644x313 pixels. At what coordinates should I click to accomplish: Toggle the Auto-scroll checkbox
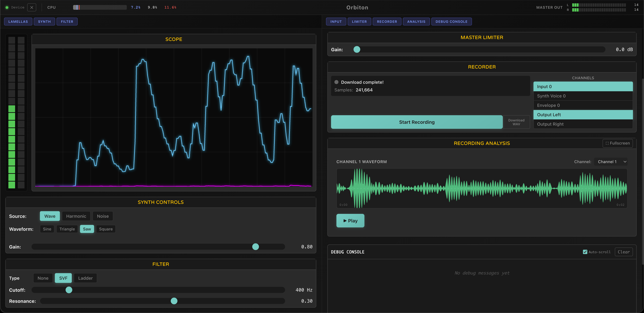click(x=585, y=252)
